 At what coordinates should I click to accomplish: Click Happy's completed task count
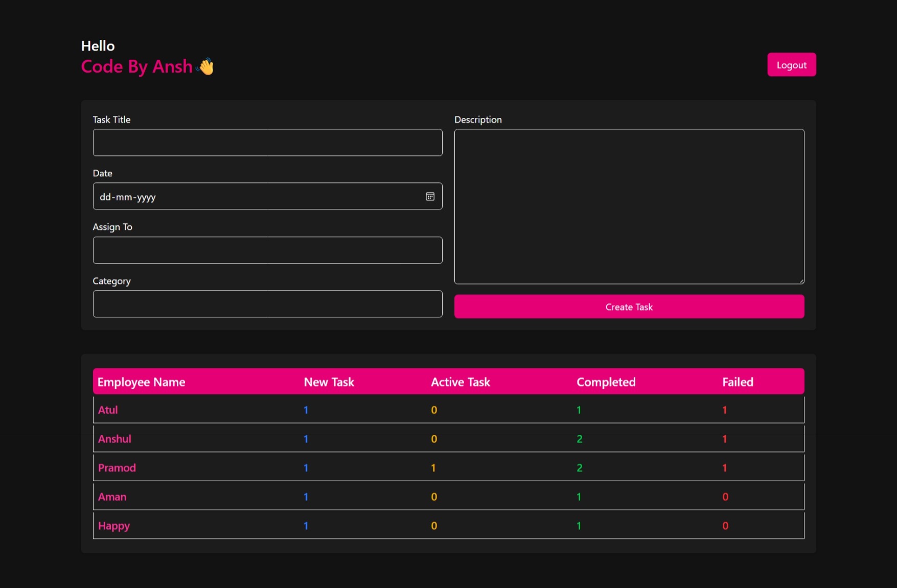point(579,526)
